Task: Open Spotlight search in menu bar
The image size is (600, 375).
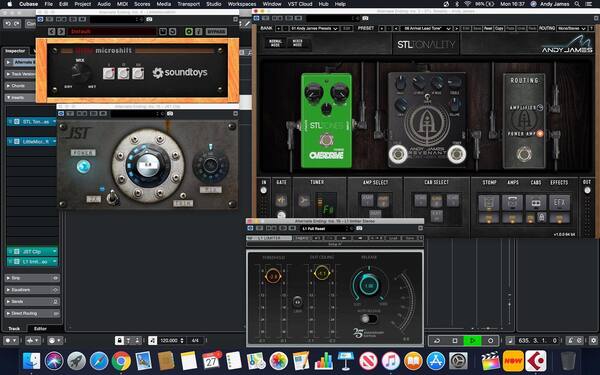Action: point(577,4)
